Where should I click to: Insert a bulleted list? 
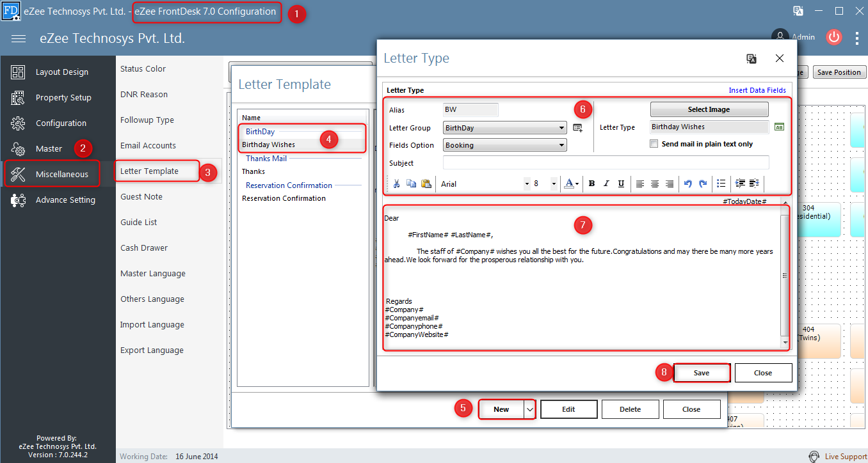click(x=721, y=184)
